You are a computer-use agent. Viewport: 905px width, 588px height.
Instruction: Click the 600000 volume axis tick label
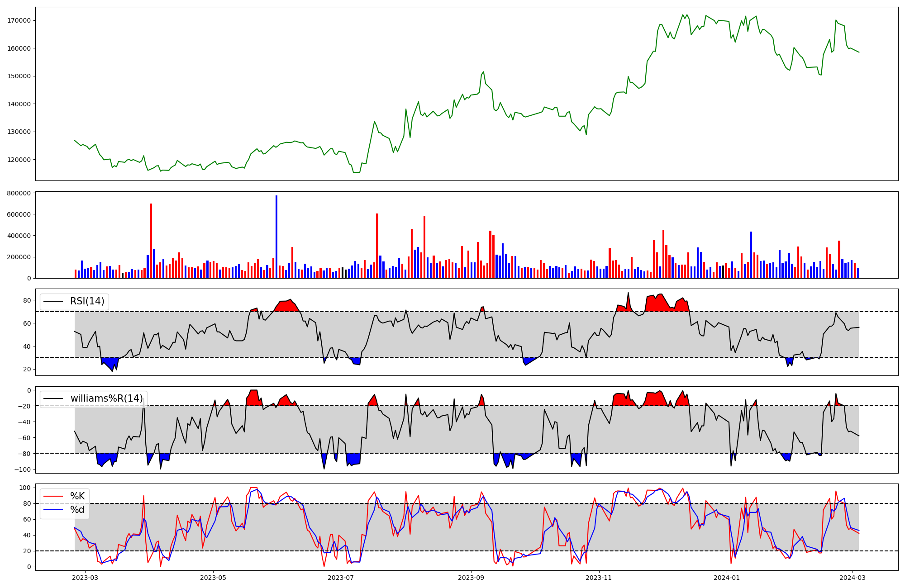pyautogui.click(x=19, y=214)
